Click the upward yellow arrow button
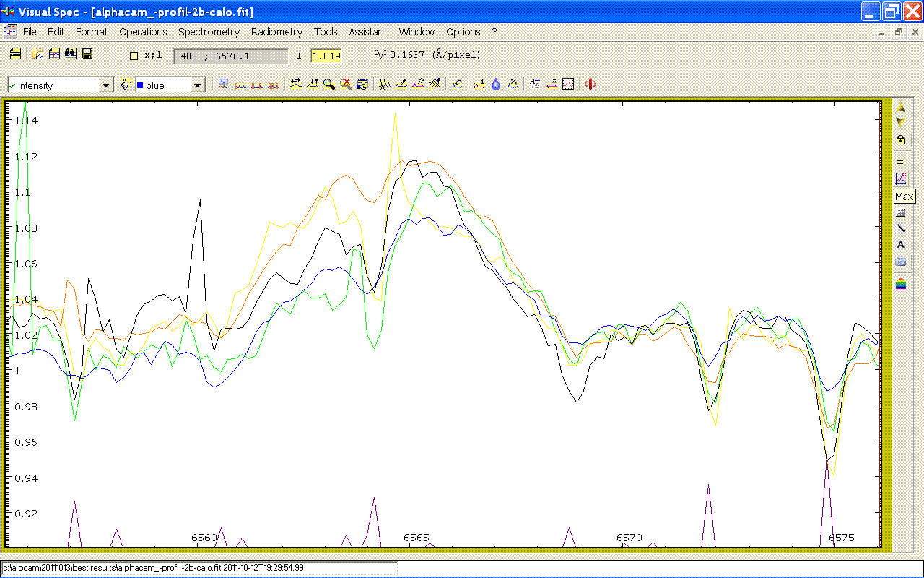This screenshot has width=924, height=578. (900, 108)
